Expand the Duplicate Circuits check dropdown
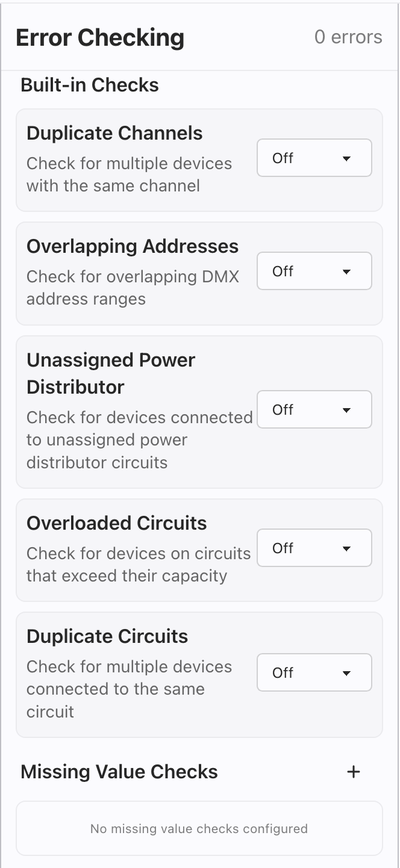The height and width of the screenshot is (868, 400). point(314,672)
